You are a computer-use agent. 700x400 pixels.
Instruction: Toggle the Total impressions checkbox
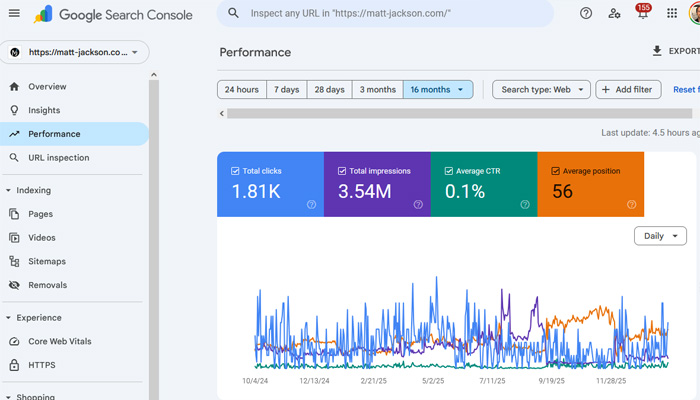tap(342, 171)
